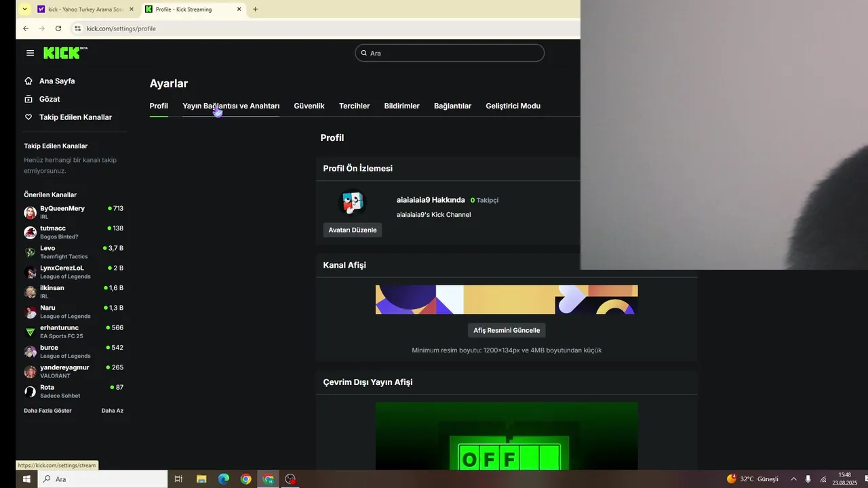868x488 pixels.
Task: Click Windows taskbar search box
Action: point(102,479)
